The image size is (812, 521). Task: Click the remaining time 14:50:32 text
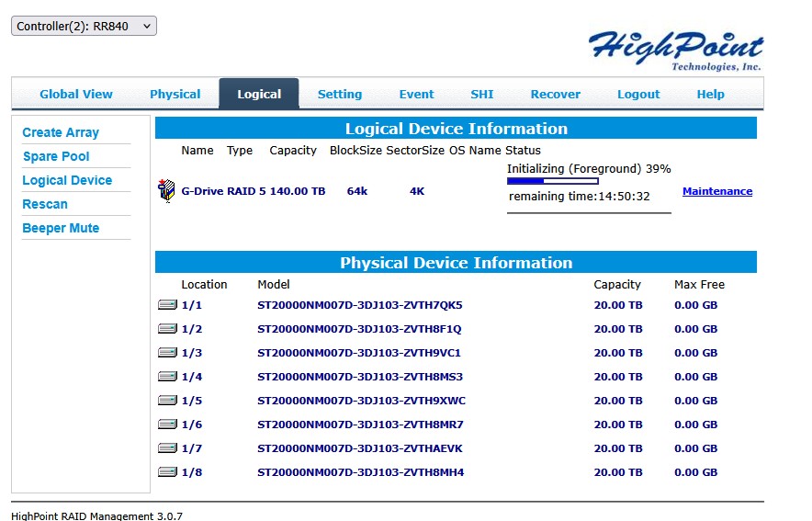(x=579, y=197)
